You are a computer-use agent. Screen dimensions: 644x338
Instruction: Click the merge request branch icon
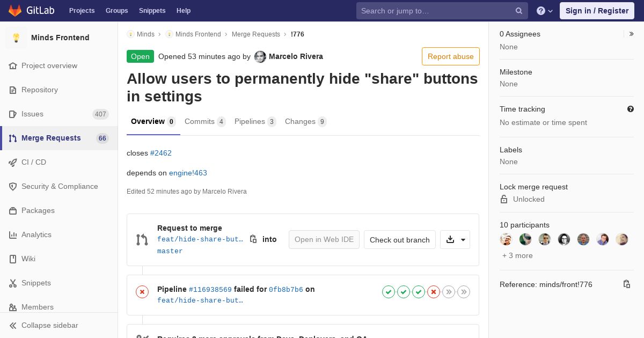coord(142,240)
